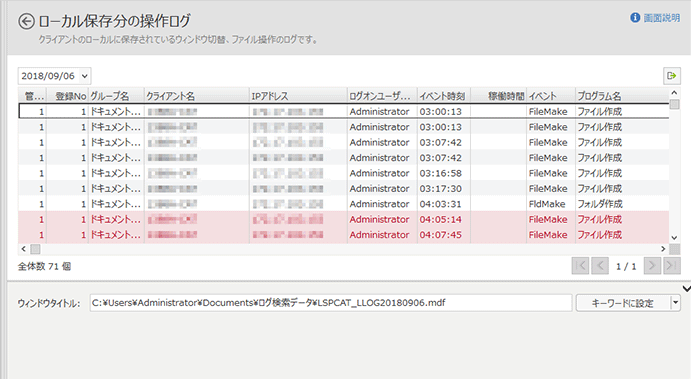Click the vertical scrollbar thumb
691x379 pixels.
[x=674, y=104]
